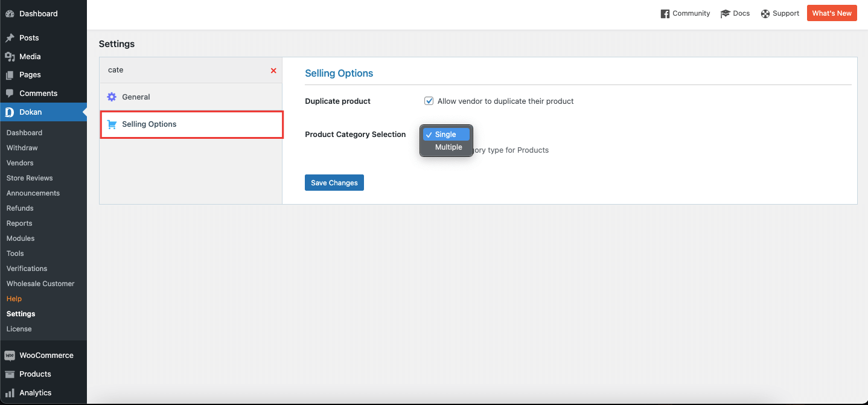The image size is (868, 405).
Task: Open the General settings tab
Action: pyautogui.click(x=191, y=97)
